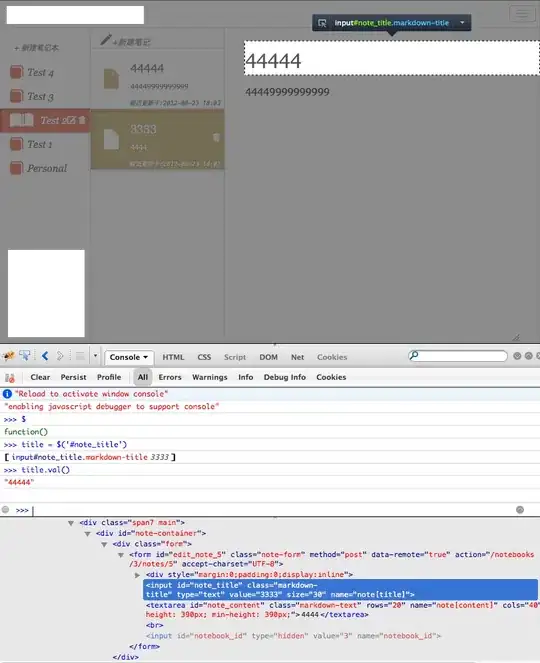Collapse the form edit_note_5 node
Screen dimensions: 540x663
click(121, 555)
